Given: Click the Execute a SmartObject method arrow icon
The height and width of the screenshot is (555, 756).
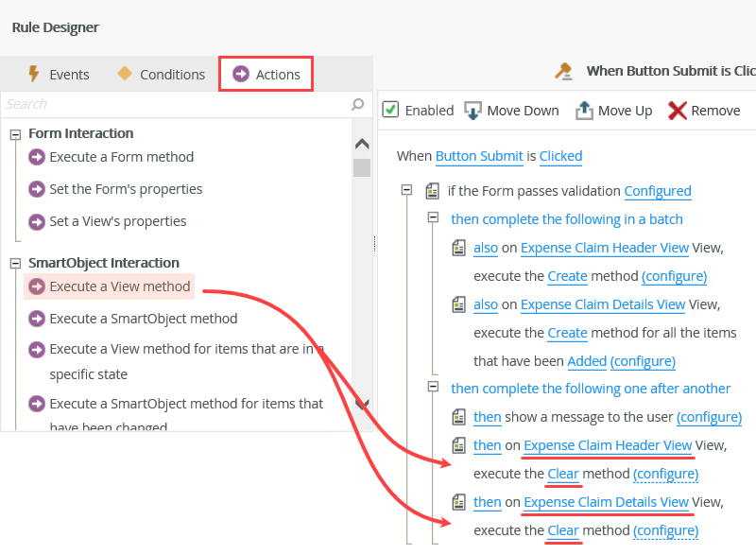Looking at the screenshot, I should (x=36, y=319).
